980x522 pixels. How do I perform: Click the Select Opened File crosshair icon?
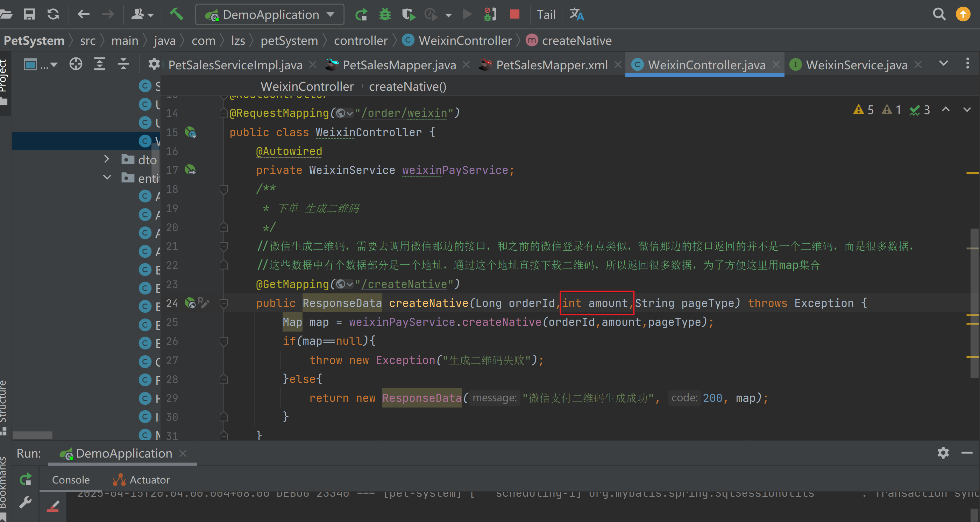(76, 64)
